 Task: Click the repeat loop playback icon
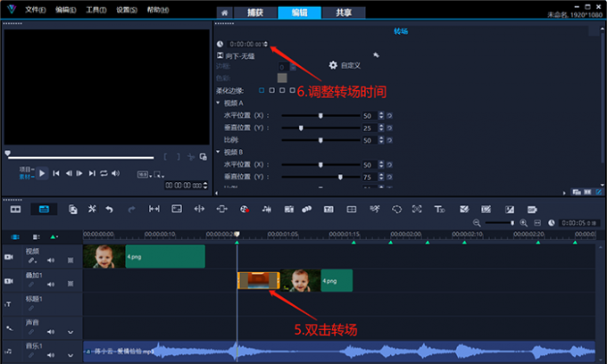pyautogui.click(x=104, y=173)
